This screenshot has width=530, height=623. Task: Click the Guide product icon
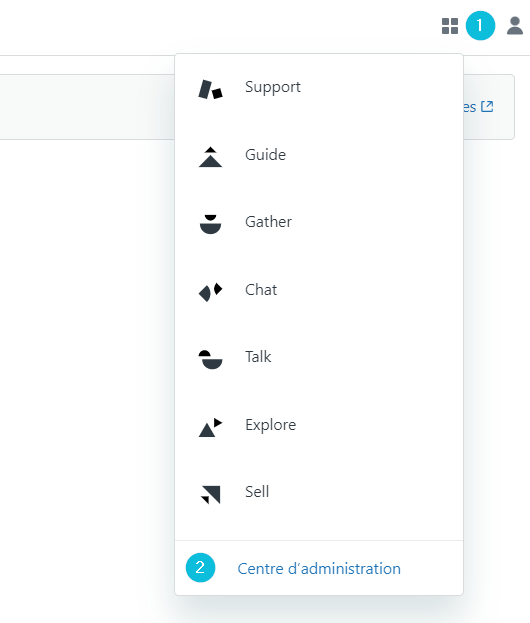tap(211, 157)
